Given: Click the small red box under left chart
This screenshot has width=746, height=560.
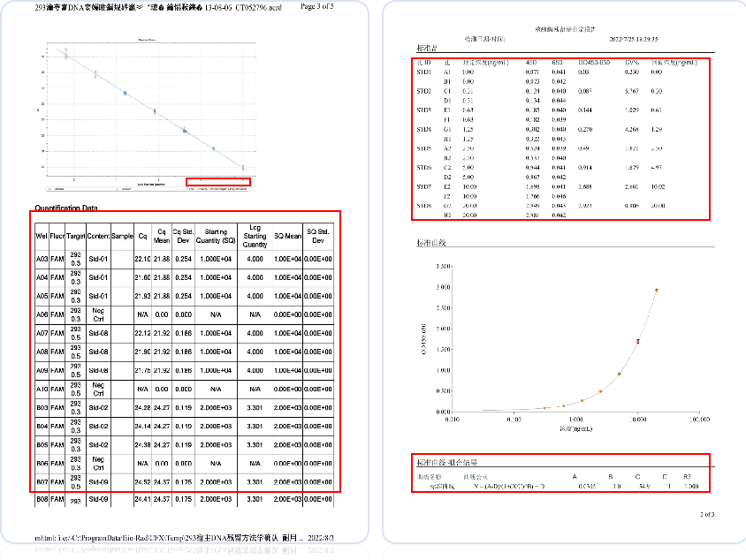Looking at the screenshot, I should point(217,182).
